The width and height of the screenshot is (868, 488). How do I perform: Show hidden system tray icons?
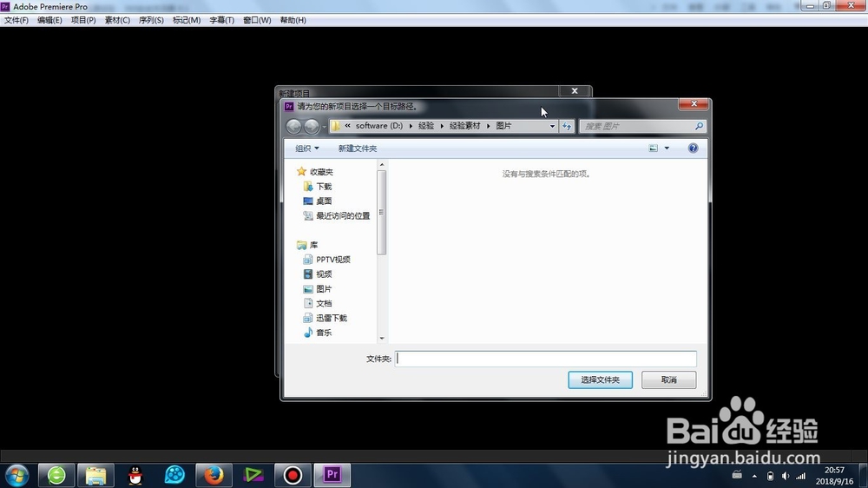point(754,476)
